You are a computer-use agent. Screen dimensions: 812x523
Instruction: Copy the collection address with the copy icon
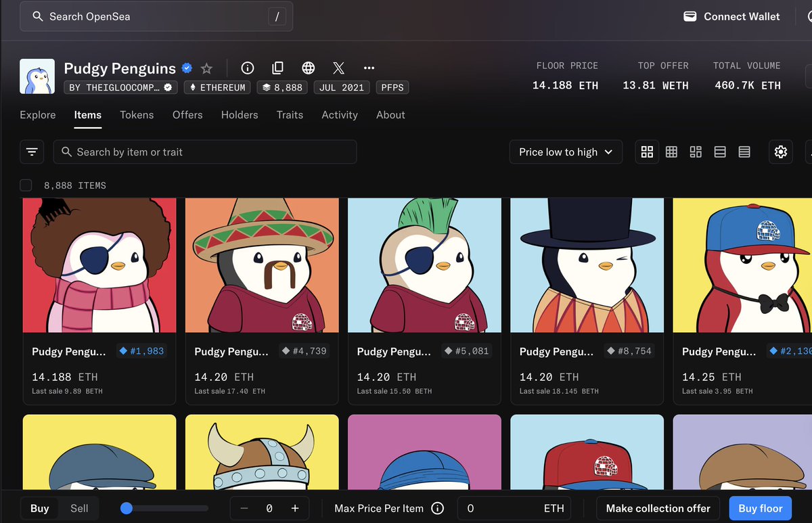pyautogui.click(x=277, y=68)
